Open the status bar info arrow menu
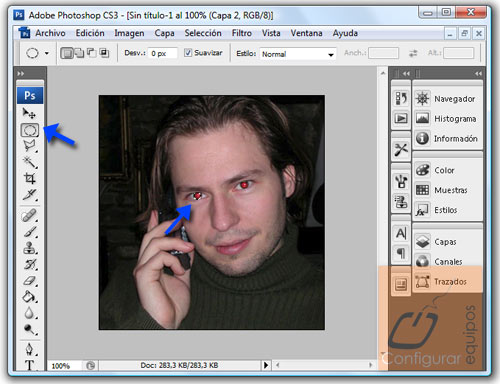This screenshot has height=384, width=500. pyautogui.click(x=266, y=365)
